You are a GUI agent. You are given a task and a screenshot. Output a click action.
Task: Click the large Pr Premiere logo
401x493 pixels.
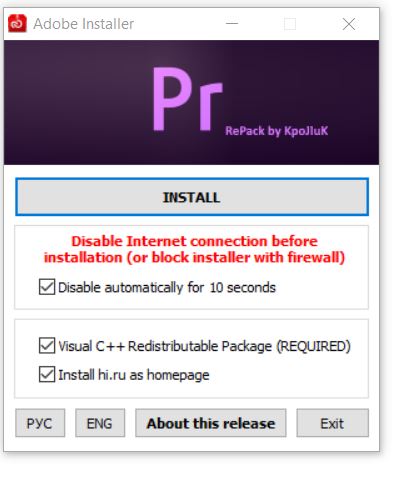187,99
